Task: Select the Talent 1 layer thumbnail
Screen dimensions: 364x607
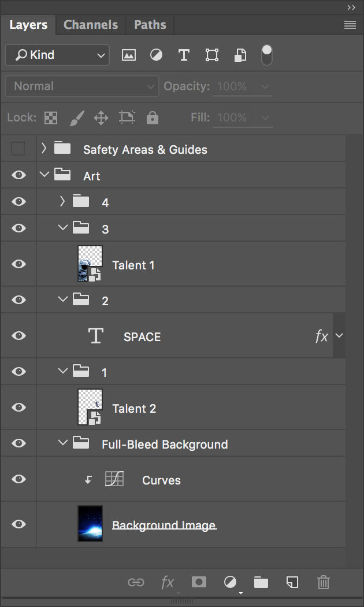Action: point(90,264)
